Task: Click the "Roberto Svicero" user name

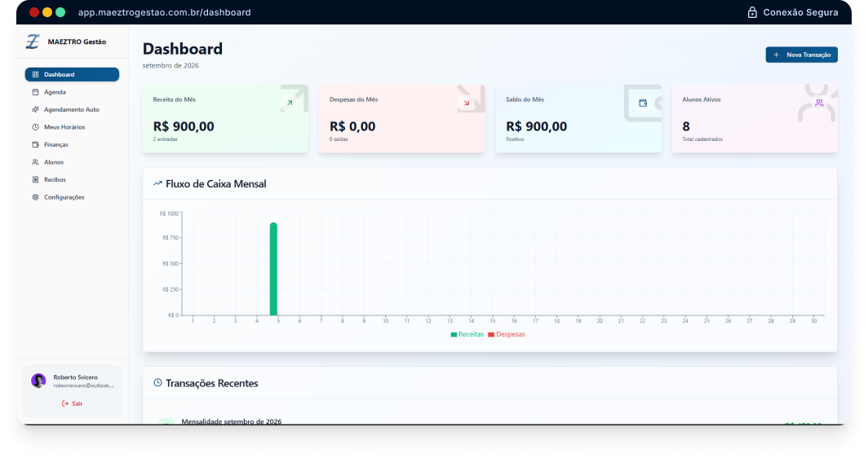Action: tap(75, 377)
